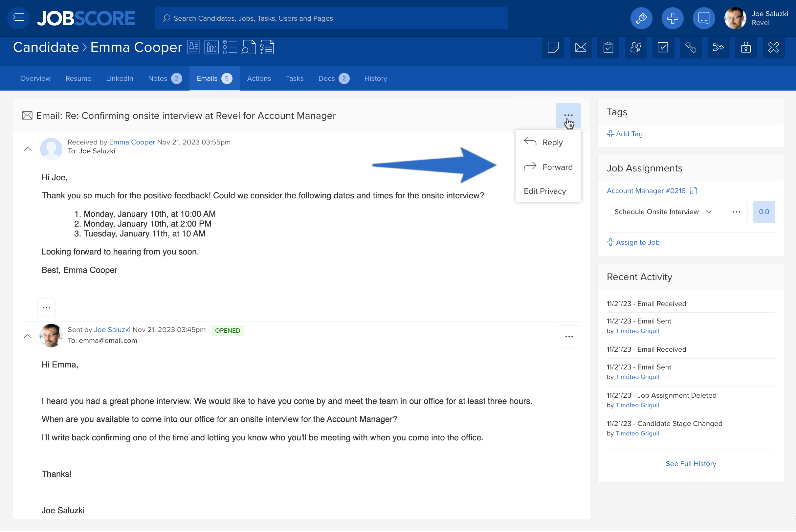796x532 pixels.
Task: Open the salary document icon
Action: [x=267, y=47]
